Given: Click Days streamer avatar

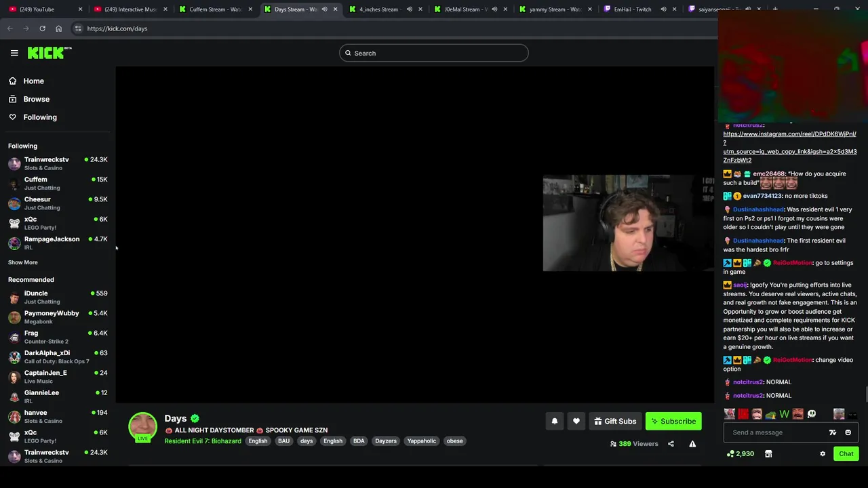Looking at the screenshot, I should pos(142,427).
